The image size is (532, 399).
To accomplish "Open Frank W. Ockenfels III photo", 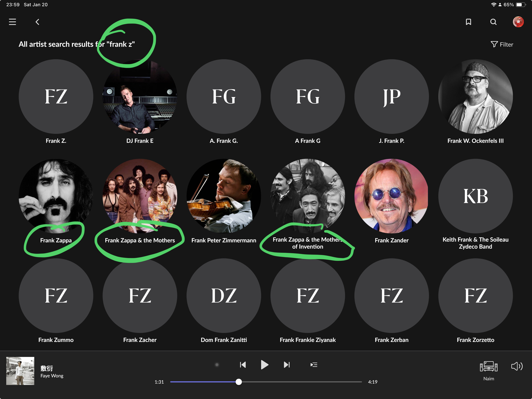I will click(x=476, y=96).
